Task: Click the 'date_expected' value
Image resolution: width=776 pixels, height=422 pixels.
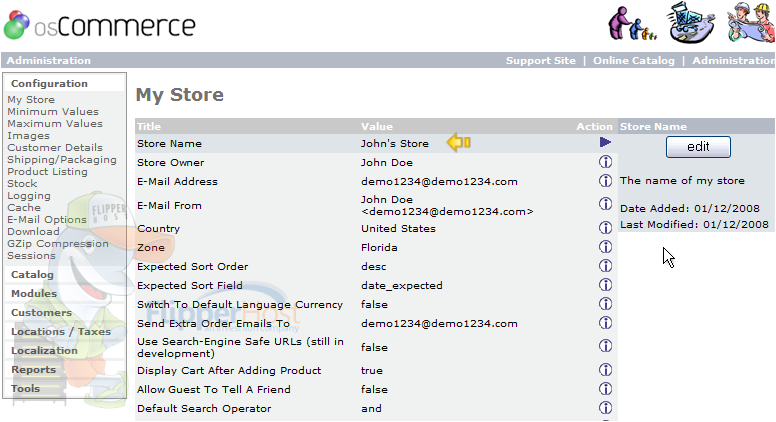Action: click(402, 285)
